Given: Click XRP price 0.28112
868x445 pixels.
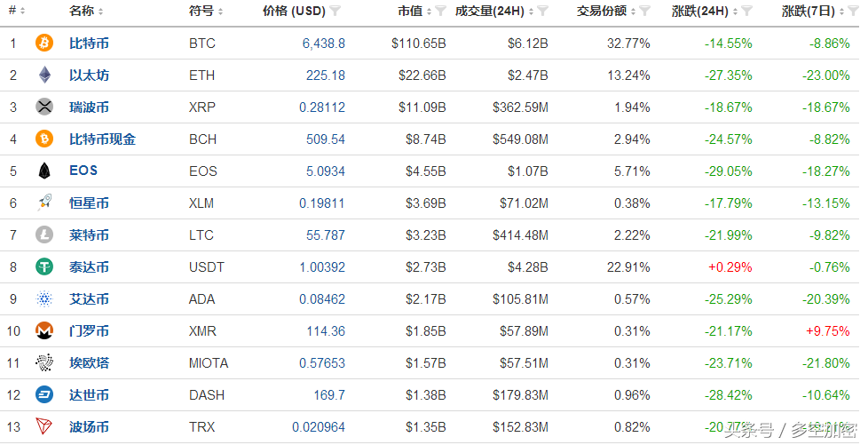Looking at the screenshot, I should tap(322, 107).
